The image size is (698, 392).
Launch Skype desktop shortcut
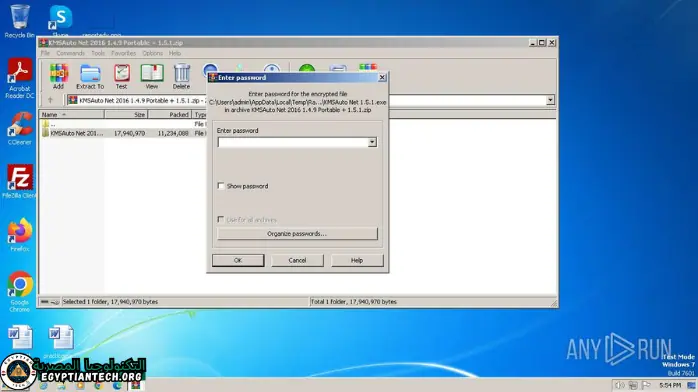(61, 21)
